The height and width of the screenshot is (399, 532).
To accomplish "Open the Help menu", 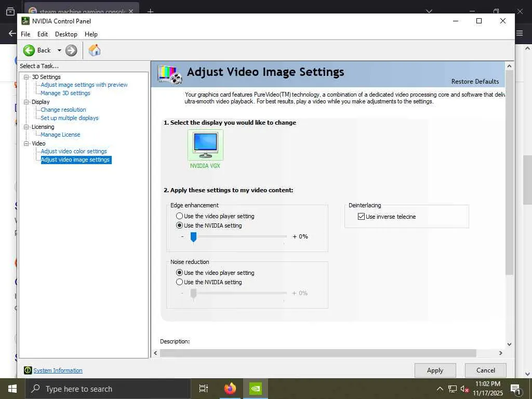I will pyautogui.click(x=91, y=34).
